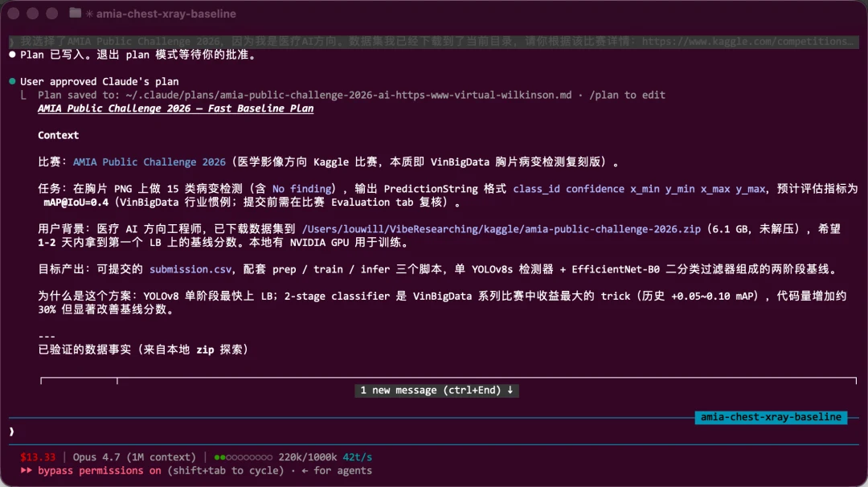Image resolution: width=868 pixels, height=487 pixels.
Task: Open the kaggle.com competitions URL in the top line
Action: click(748, 42)
